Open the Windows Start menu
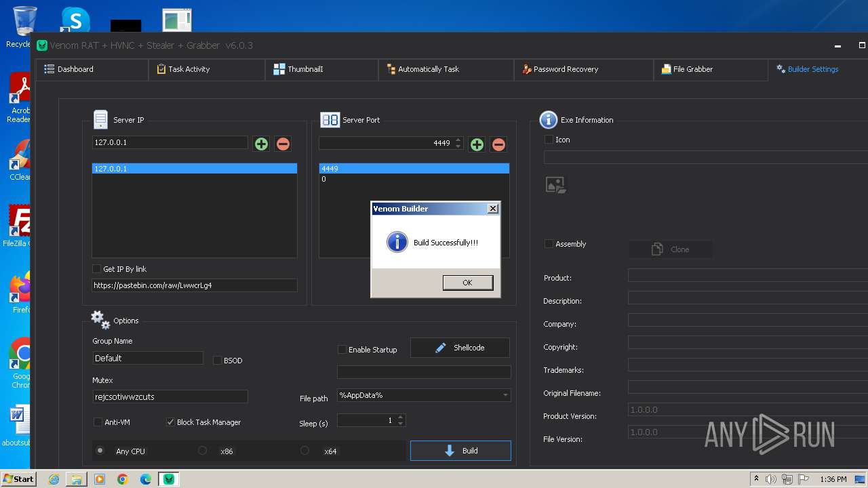Viewport: 868px width, 488px height. (x=18, y=479)
